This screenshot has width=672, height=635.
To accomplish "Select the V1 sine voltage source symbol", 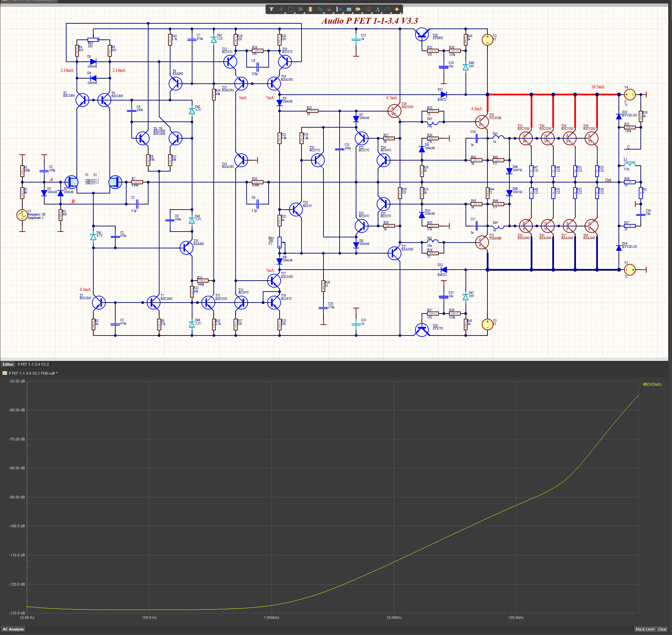I will [x=22, y=215].
